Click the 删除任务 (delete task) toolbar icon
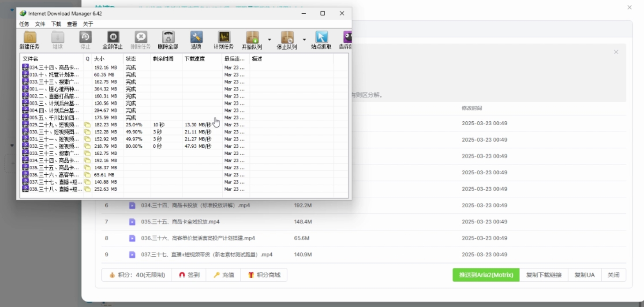644x307 pixels. pos(141,37)
